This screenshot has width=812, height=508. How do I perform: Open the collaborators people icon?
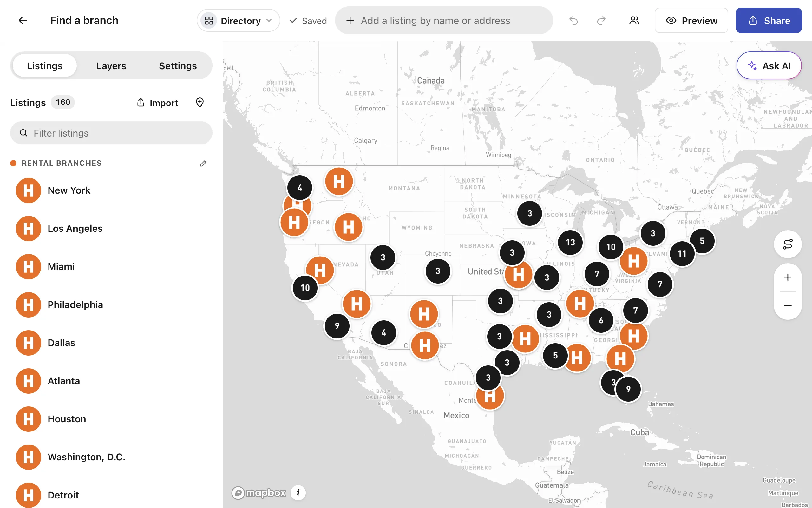click(x=634, y=21)
